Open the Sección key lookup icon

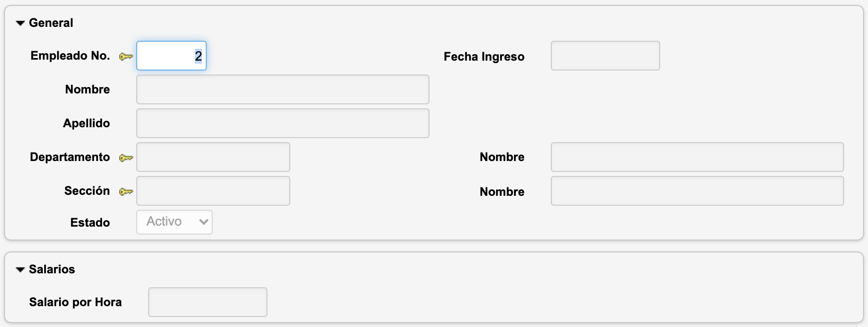pos(126,191)
